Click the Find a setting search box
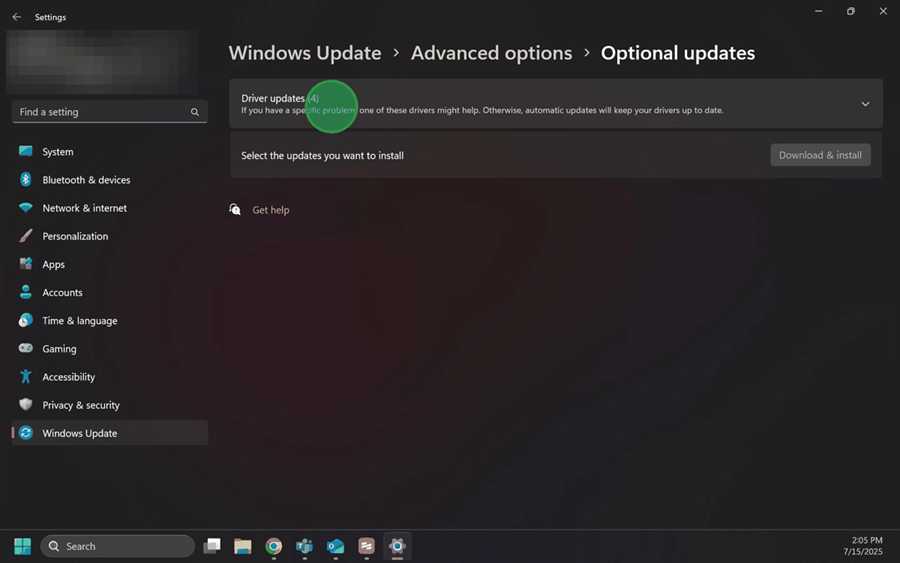 [100, 112]
